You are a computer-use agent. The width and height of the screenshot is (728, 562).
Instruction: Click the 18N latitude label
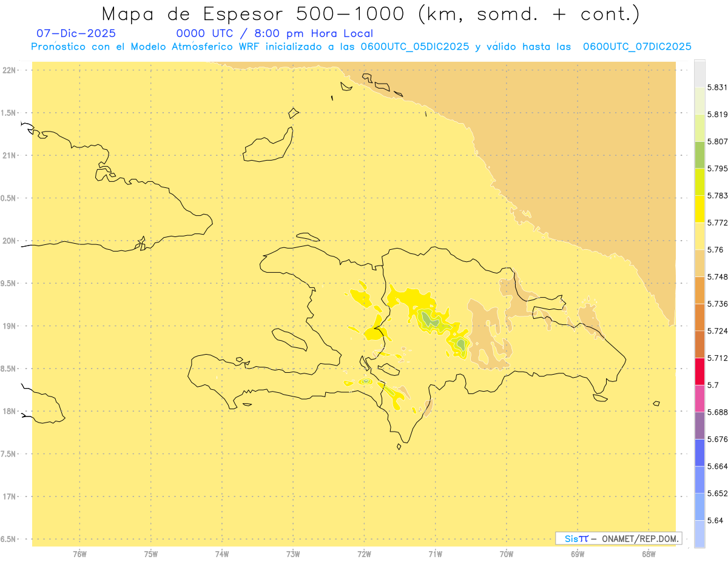(x=9, y=411)
